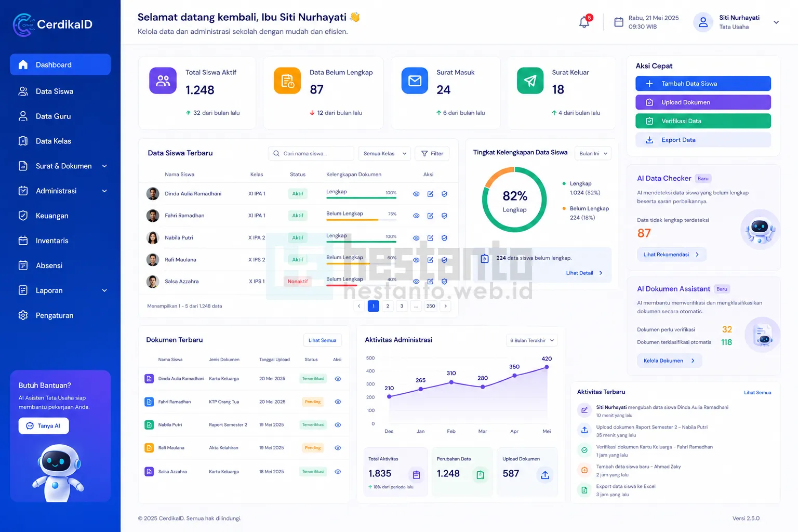Open the 6 Bulan Terakhir dropdown
The width and height of the screenshot is (798, 532).
coord(531,340)
